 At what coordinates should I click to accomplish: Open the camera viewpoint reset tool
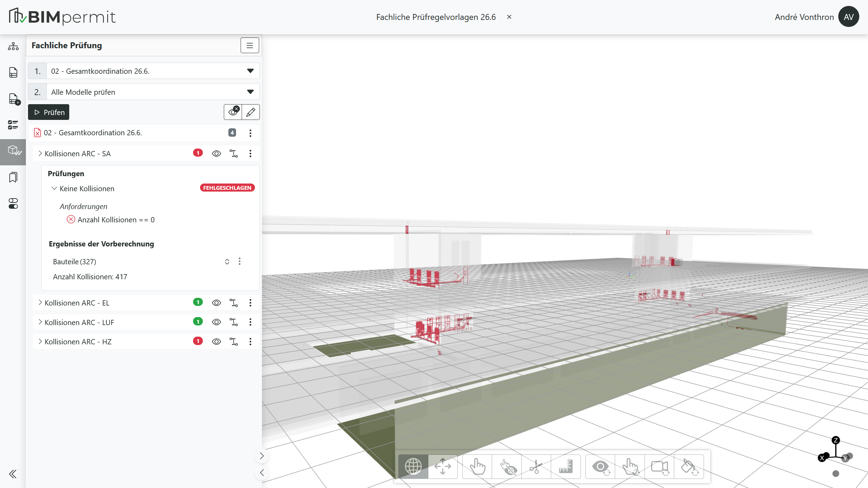(x=660, y=467)
